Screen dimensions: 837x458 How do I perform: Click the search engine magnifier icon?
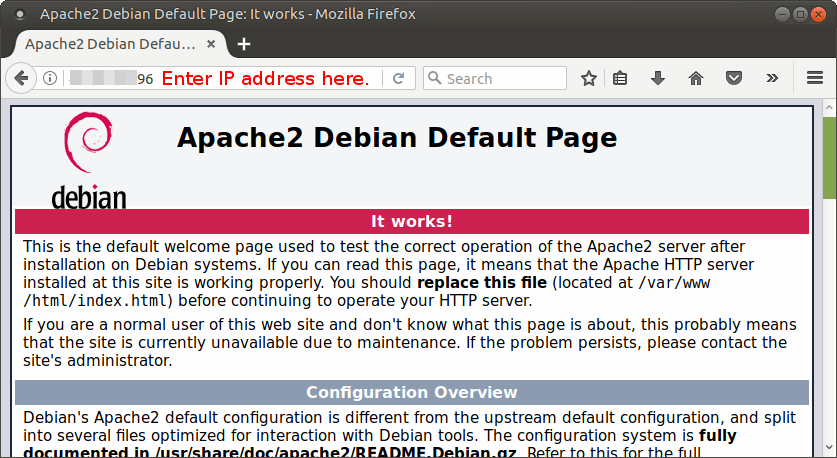pyautogui.click(x=434, y=78)
